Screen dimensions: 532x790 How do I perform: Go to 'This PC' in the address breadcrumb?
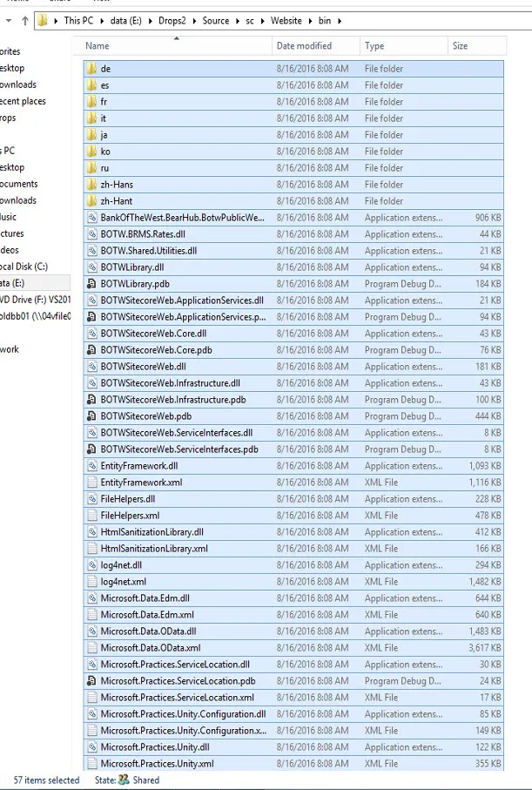[78, 21]
